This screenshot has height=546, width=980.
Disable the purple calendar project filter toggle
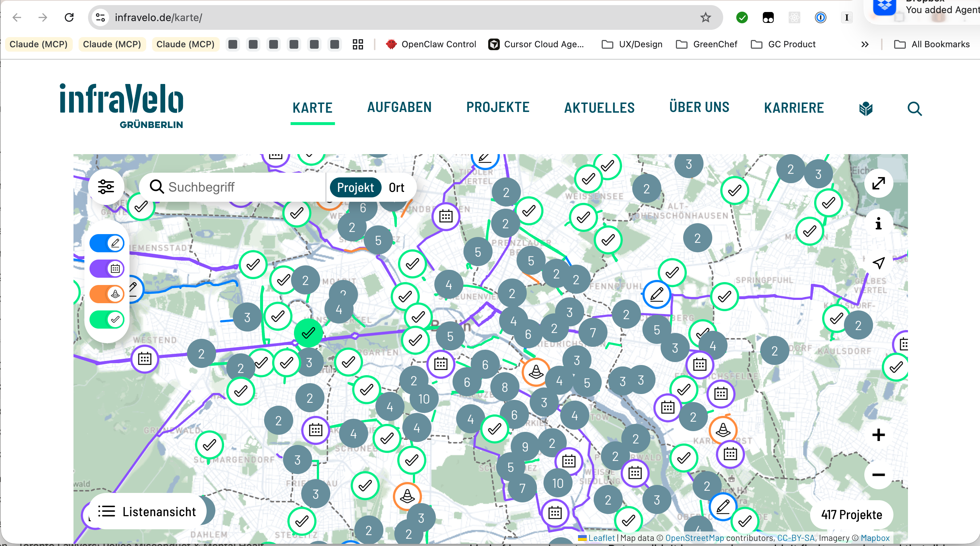(107, 268)
